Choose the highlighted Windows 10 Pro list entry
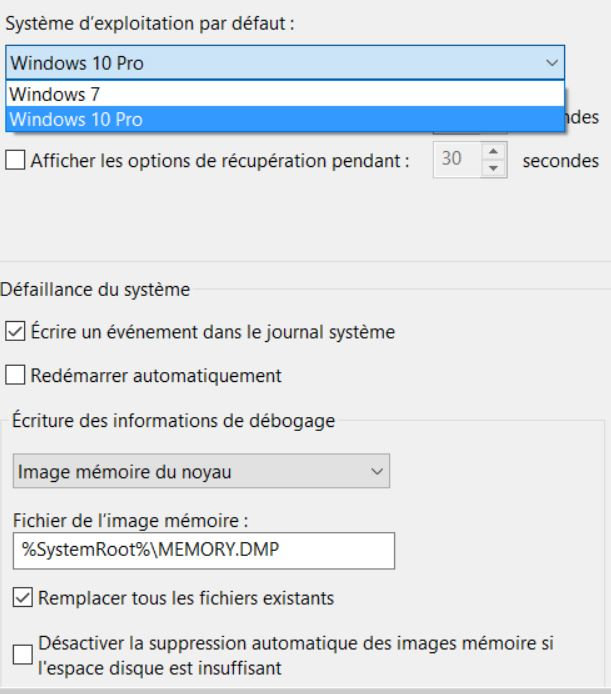611x694 pixels. coord(75,120)
